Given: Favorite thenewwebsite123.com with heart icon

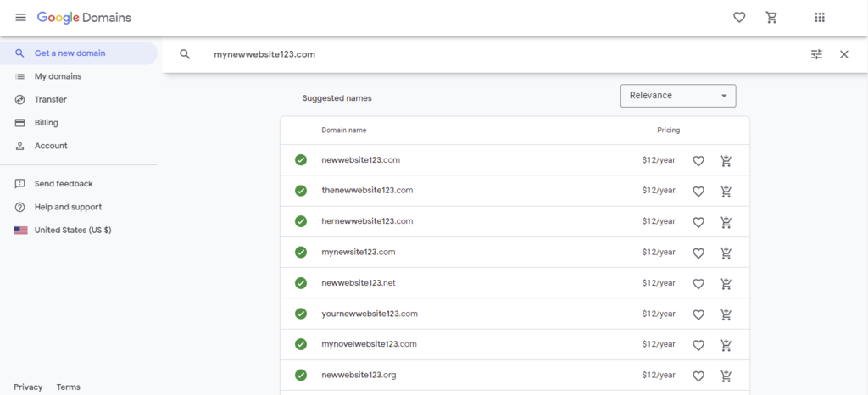Looking at the screenshot, I should coord(698,192).
